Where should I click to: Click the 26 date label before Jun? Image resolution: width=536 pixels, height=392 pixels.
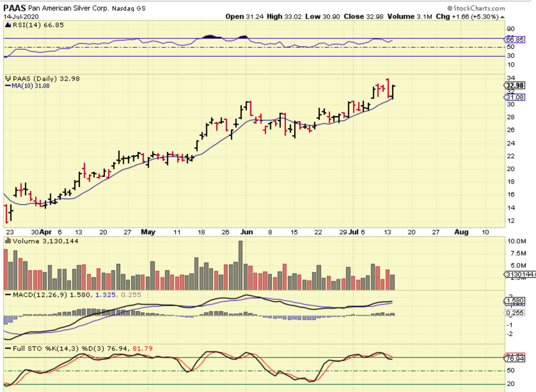pyautogui.click(x=225, y=232)
